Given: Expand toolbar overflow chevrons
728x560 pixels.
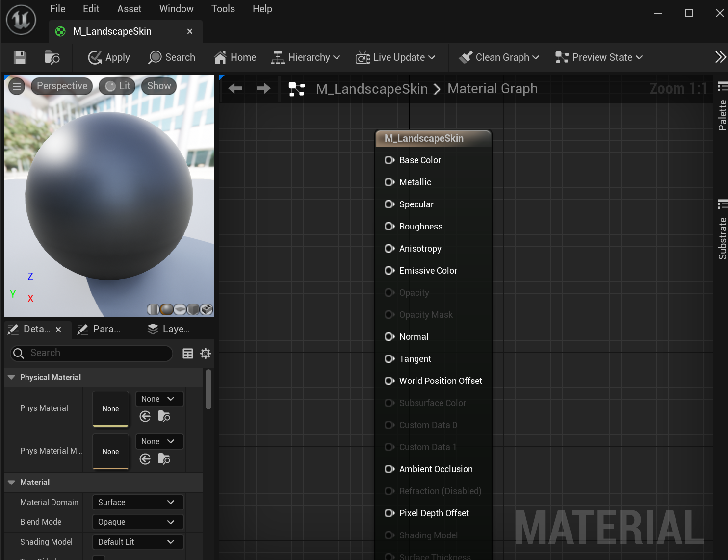Looking at the screenshot, I should tap(720, 57).
